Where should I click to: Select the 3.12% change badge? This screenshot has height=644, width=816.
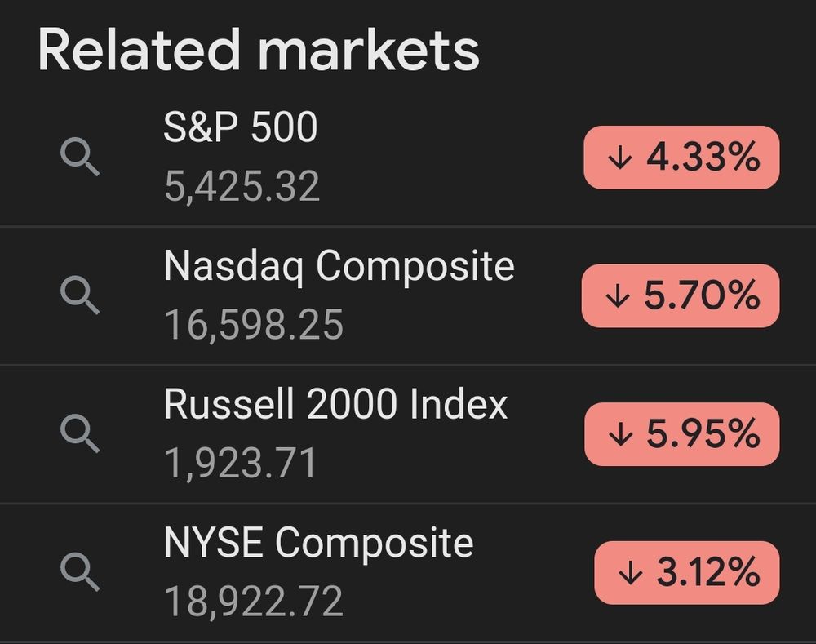click(x=687, y=573)
